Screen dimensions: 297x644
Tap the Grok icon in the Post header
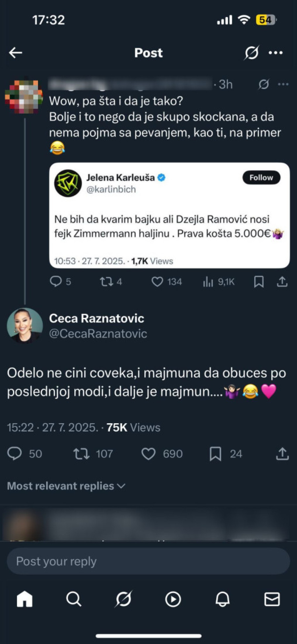[x=251, y=53]
